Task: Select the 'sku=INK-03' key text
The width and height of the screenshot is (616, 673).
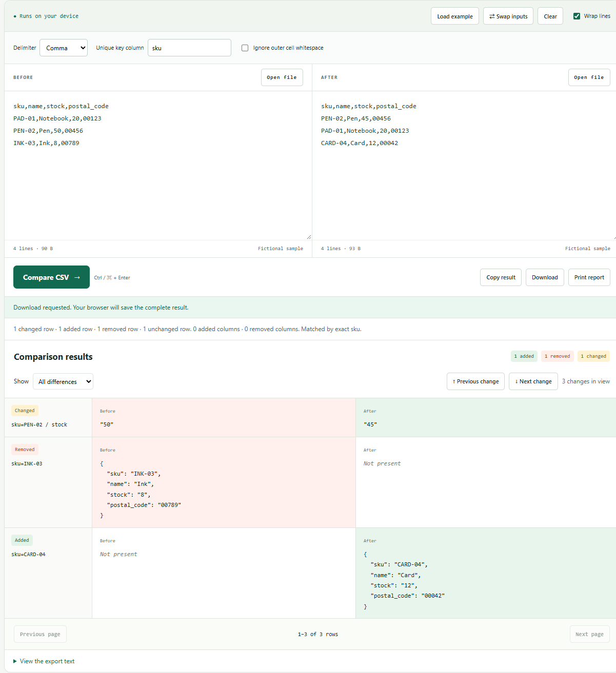Action: (27, 463)
